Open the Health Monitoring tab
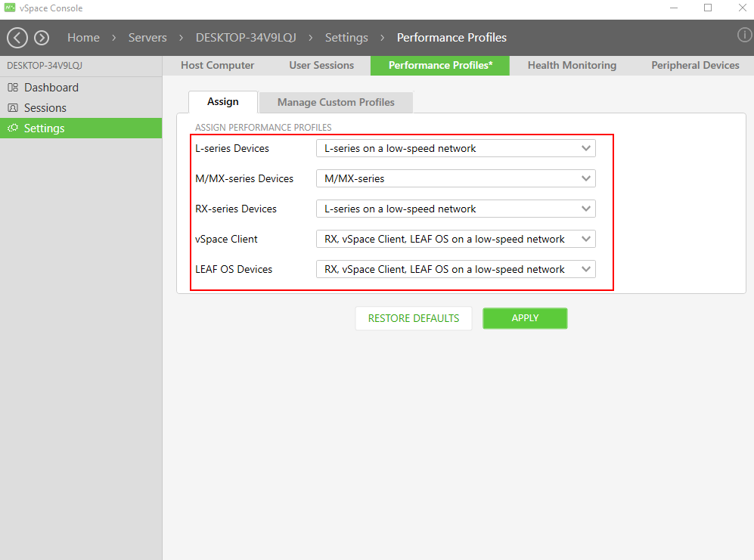Screen dimensions: 754x560 [572, 66]
